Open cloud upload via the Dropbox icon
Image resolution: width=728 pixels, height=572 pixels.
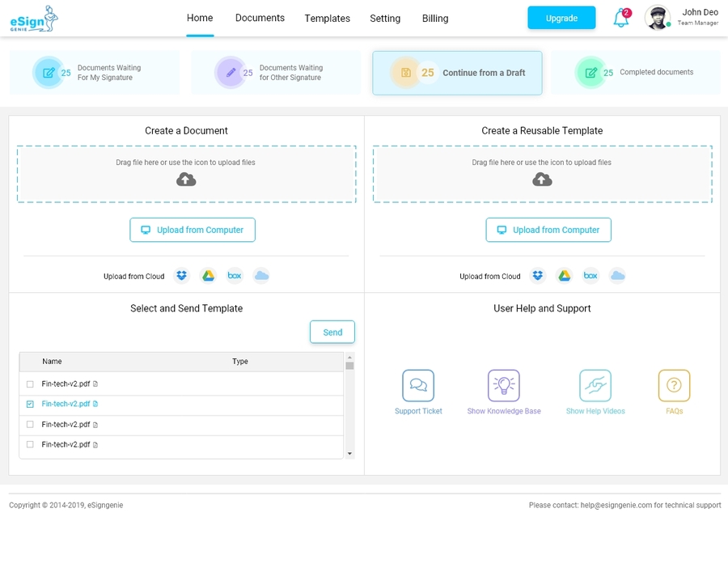point(182,275)
